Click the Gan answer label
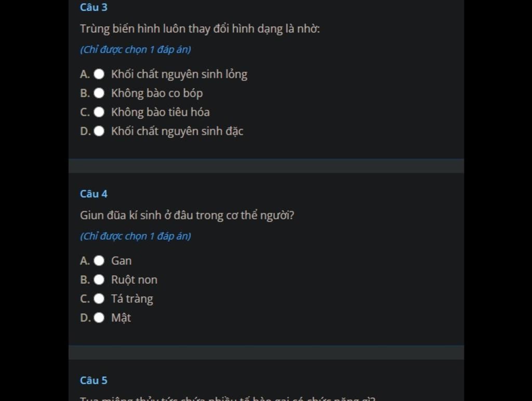 point(121,261)
